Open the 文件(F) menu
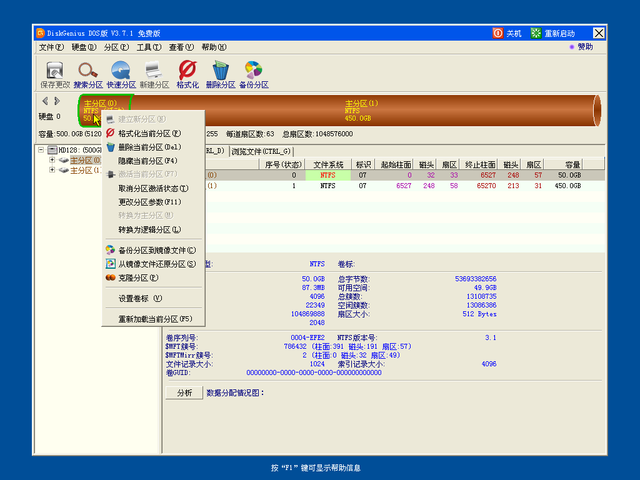 click(x=51, y=47)
